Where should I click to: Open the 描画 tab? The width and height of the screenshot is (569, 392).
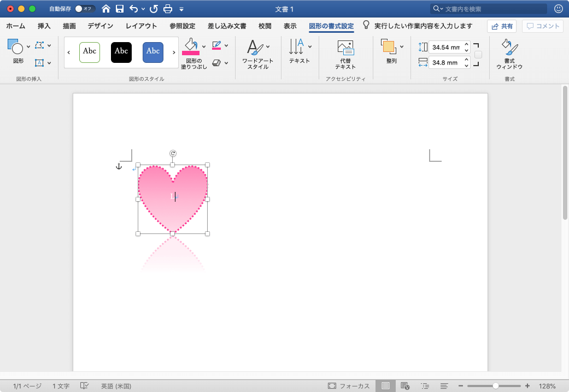click(x=69, y=26)
